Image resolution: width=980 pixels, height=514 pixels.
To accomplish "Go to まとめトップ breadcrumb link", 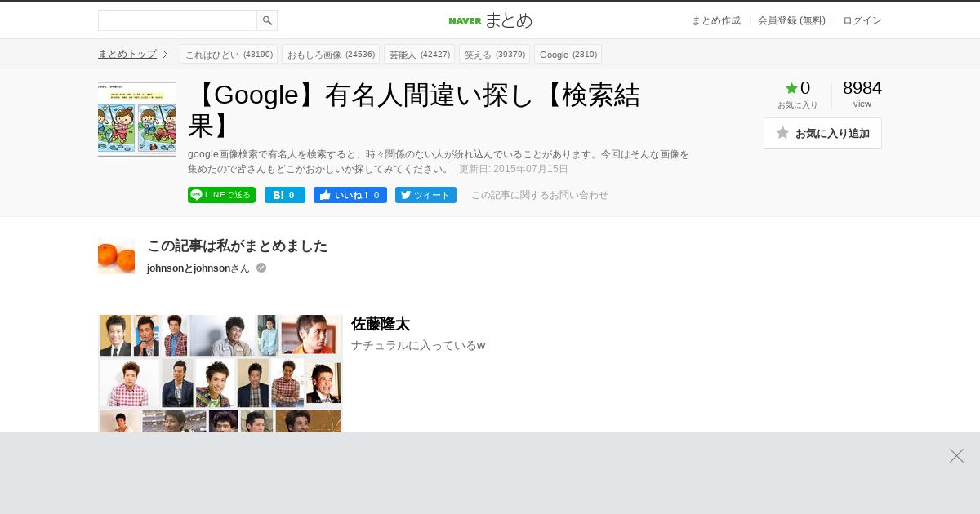I will coord(127,54).
